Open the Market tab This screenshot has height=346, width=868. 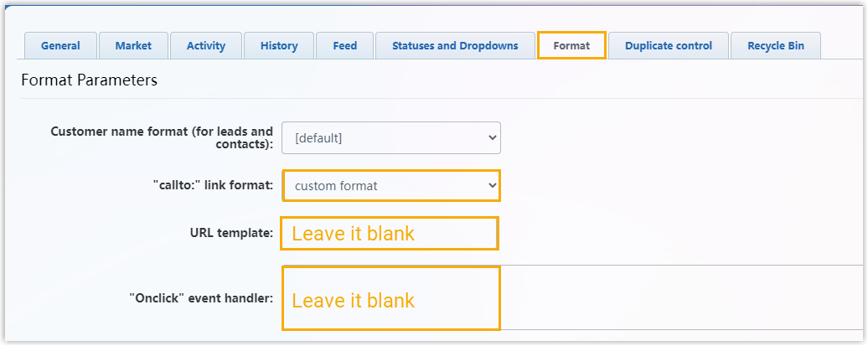133,46
